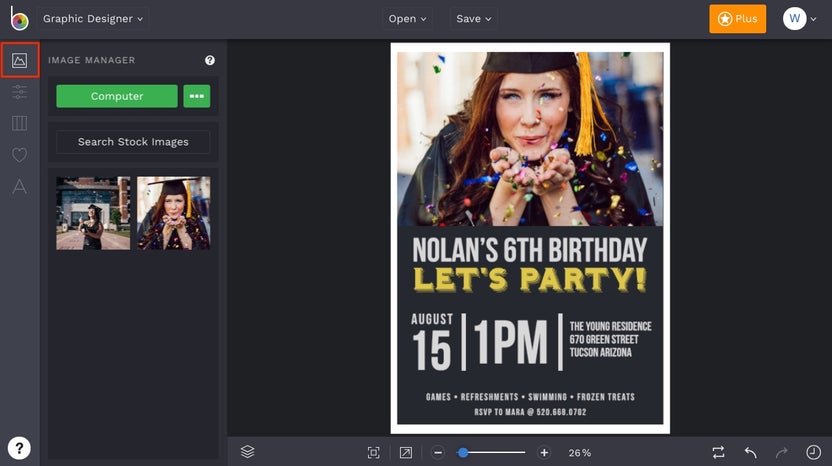Select the large 15 date text

tap(431, 350)
